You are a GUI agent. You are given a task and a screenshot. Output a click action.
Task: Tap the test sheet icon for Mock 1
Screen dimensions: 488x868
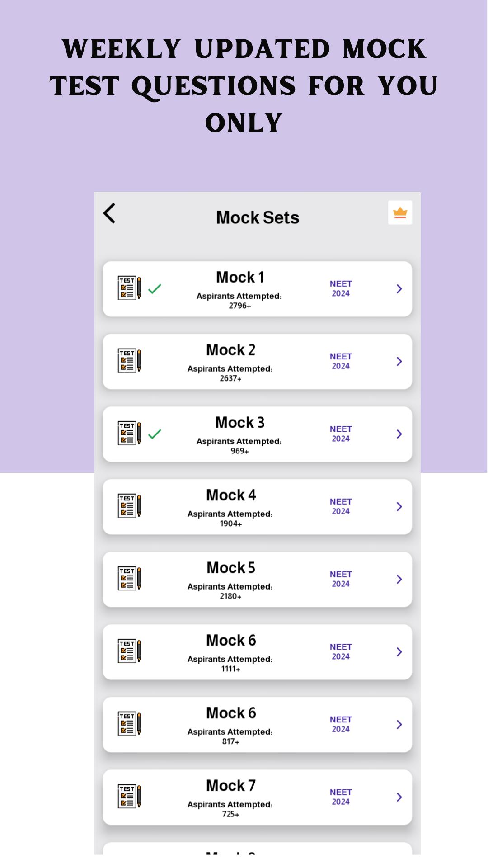(129, 288)
